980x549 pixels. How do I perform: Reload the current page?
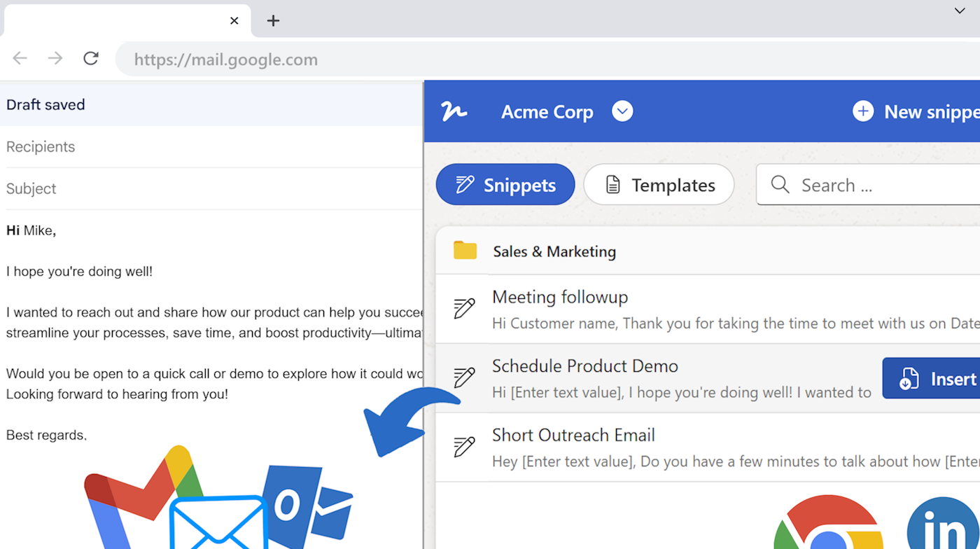pyautogui.click(x=91, y=58)
